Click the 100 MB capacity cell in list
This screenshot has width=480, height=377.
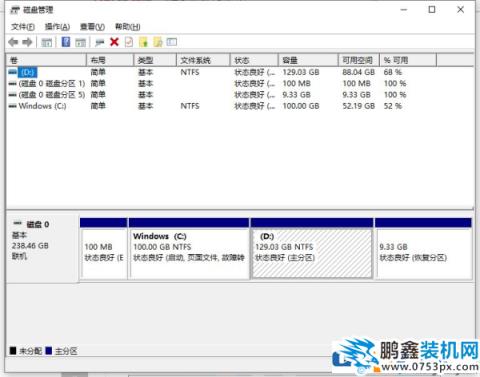click(x=297, y=83)
